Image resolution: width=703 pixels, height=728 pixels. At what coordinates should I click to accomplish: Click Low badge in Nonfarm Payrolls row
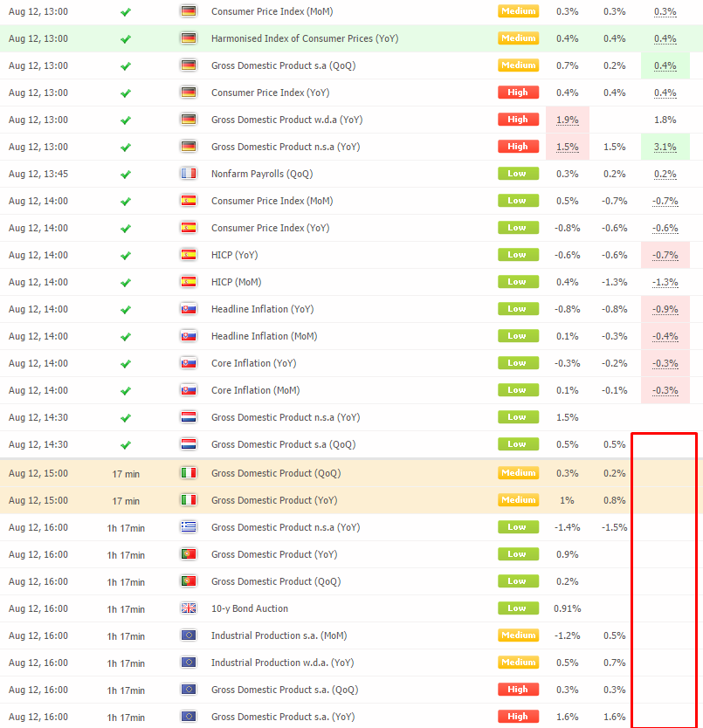point(518,174)
